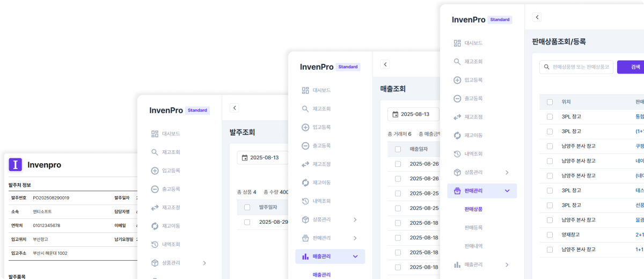This screenshot has height=279, width=644.
Task: Check the select-all box beside 위치 column header
Action: click(x=550, y=102)
